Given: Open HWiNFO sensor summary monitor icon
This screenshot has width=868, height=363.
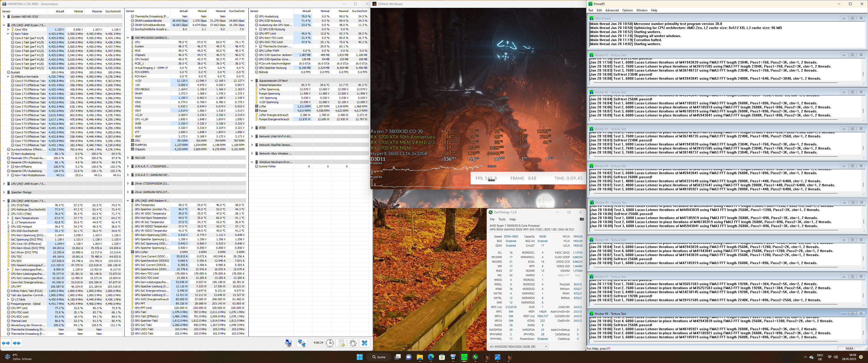Looking at the screenshot, I should coord(288,343).
